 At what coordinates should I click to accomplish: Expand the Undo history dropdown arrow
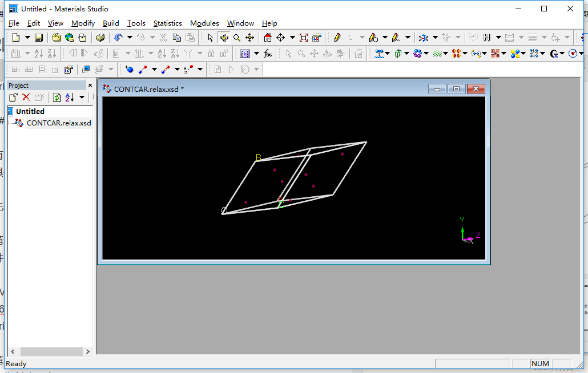[x=130, y=38]
